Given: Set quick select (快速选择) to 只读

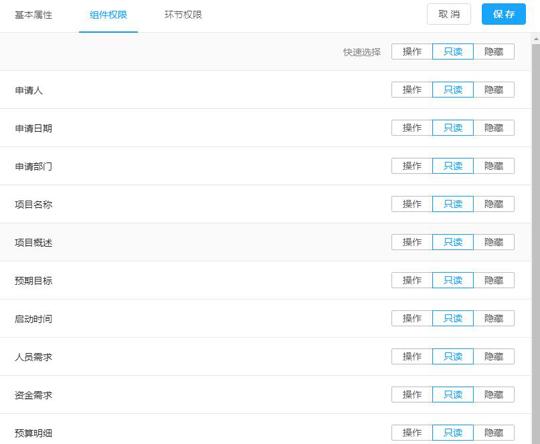Looking at the screenshot, I should coord(453,52).
